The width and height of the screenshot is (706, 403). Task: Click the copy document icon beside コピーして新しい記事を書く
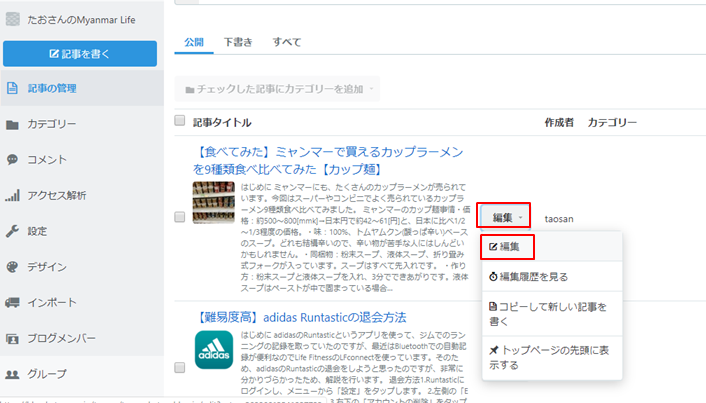click(x=493, y=307)
